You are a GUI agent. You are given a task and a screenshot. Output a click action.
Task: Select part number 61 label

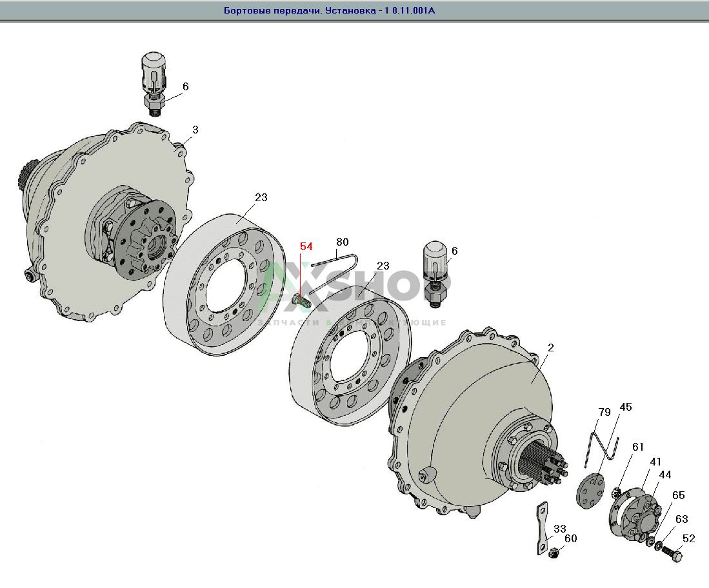[x=637, y=447]
